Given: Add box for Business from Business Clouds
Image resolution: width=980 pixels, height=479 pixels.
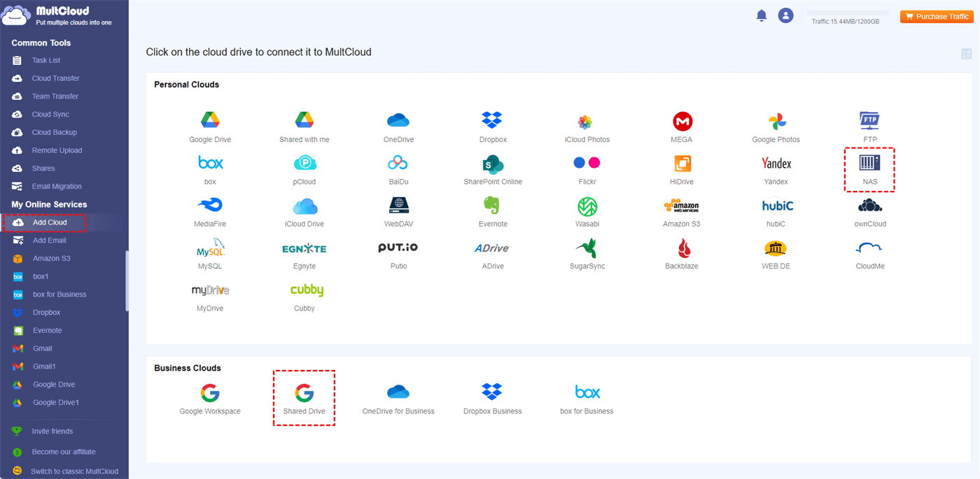Looking at the screenshot, I should 587,392.
